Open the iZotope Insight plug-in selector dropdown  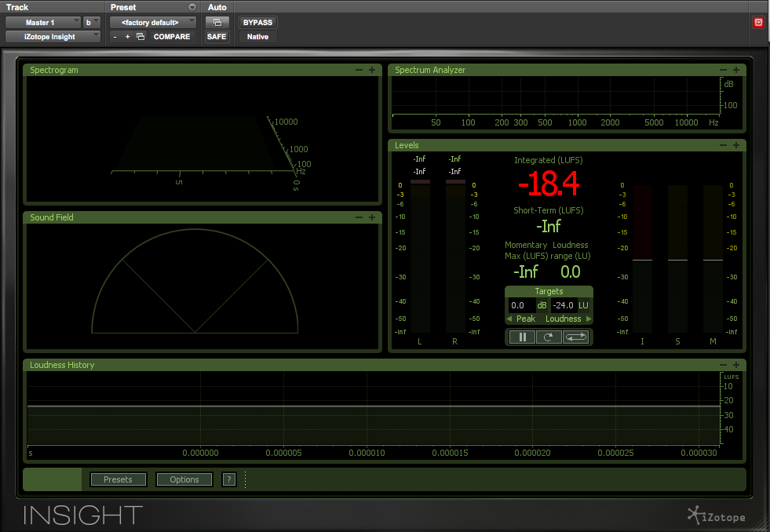point(53,37)
